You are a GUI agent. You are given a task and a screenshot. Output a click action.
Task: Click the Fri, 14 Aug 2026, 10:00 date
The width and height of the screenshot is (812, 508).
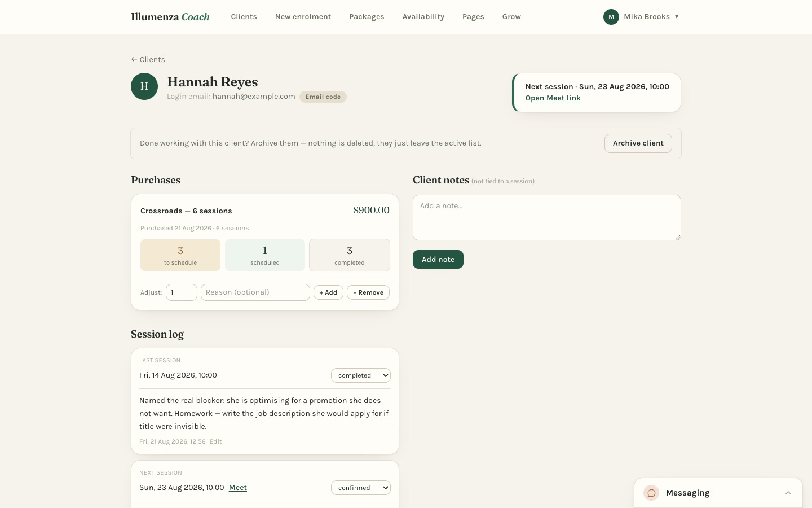tap(178, 375)
